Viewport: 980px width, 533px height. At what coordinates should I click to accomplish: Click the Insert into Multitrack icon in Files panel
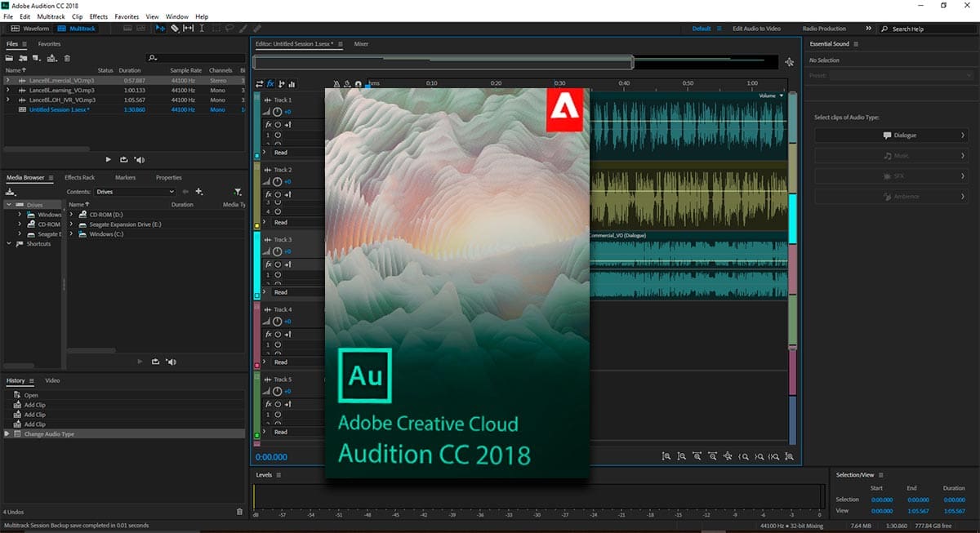tap(51, 58)
